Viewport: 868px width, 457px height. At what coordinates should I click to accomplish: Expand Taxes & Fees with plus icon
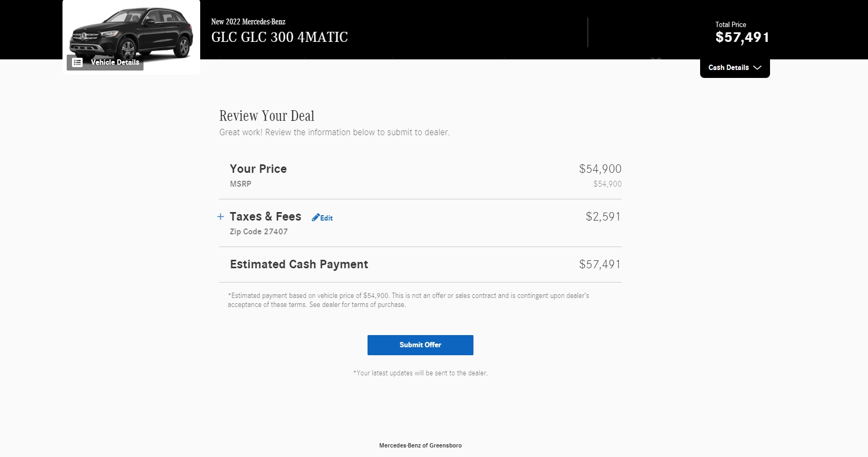click(220, 216)
